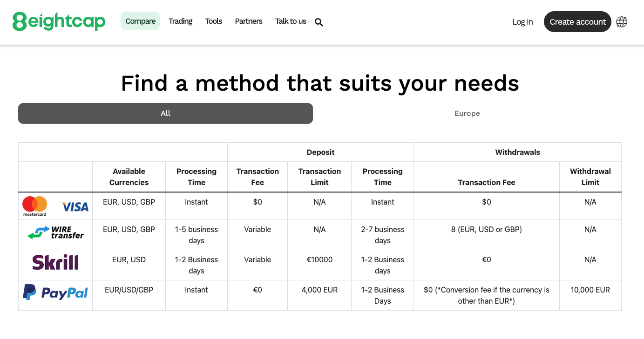The image size is (644, 339).
Task: Click the Available Currencies header
Action: coord(129,177)
